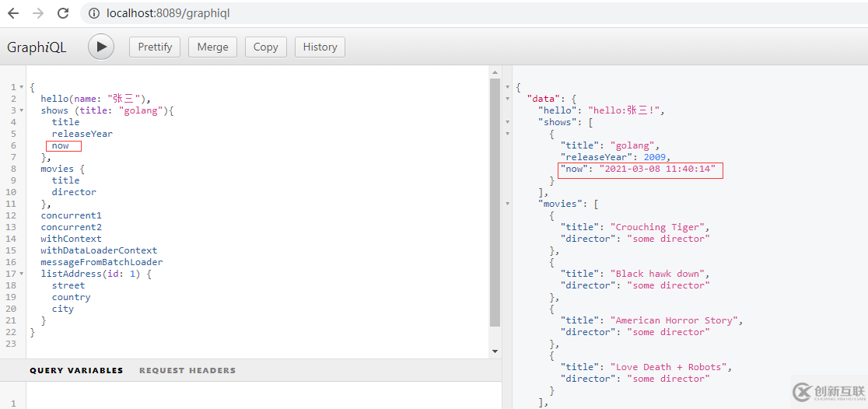This screenshot has height=409, width=868.
Task: Collapse the listAddress block at line 17
Action: 22,274
